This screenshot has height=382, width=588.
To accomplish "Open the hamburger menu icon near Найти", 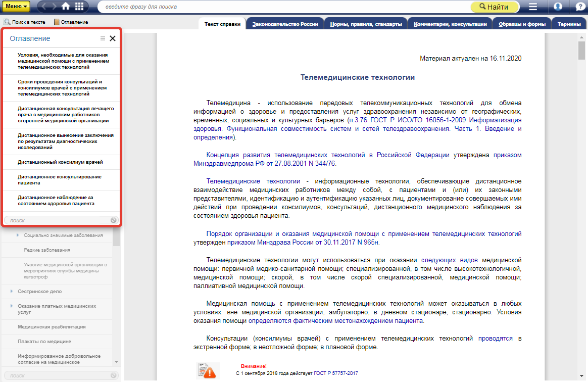I will coord(532,7).
